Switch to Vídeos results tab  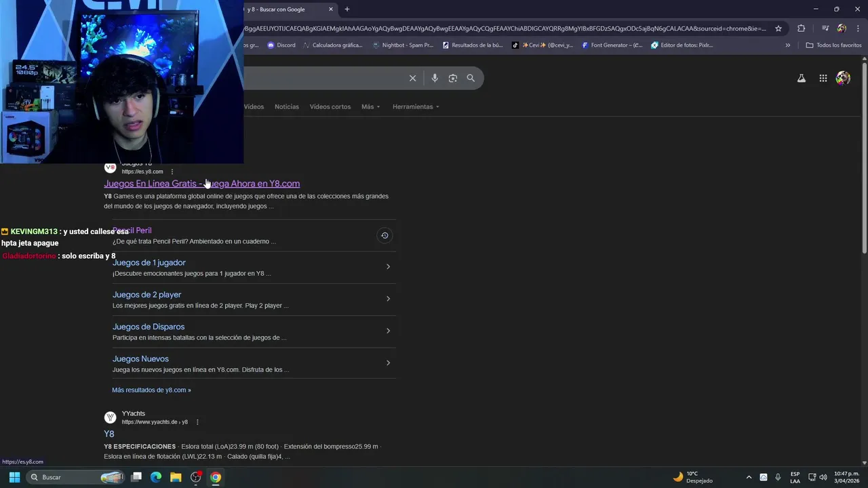[254, 106]
